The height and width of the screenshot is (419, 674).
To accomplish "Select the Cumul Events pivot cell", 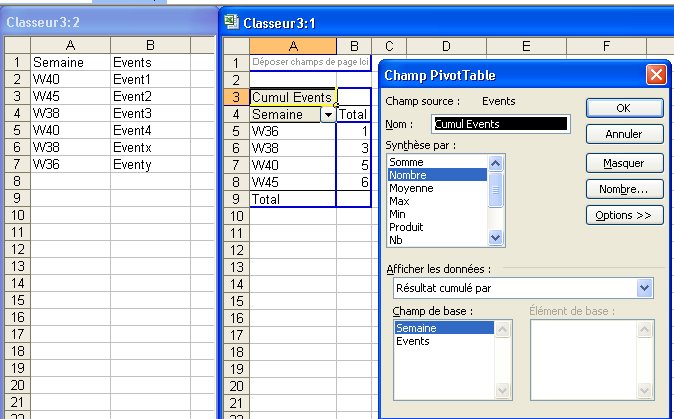I will (291, 98).
